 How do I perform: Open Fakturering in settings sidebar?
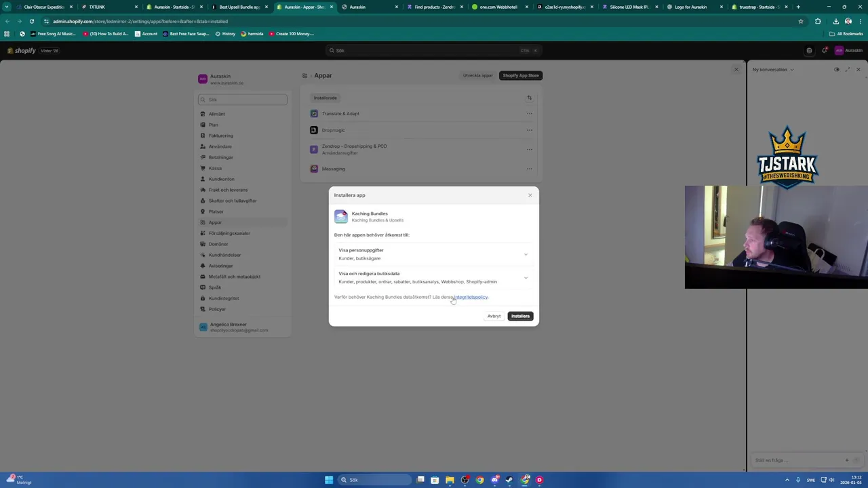(x=243, y=136)
